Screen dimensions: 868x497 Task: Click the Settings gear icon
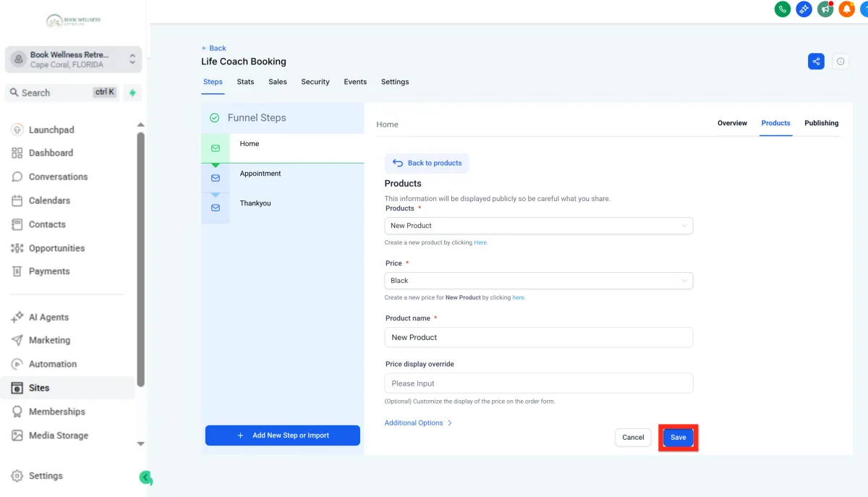(17, 476)
